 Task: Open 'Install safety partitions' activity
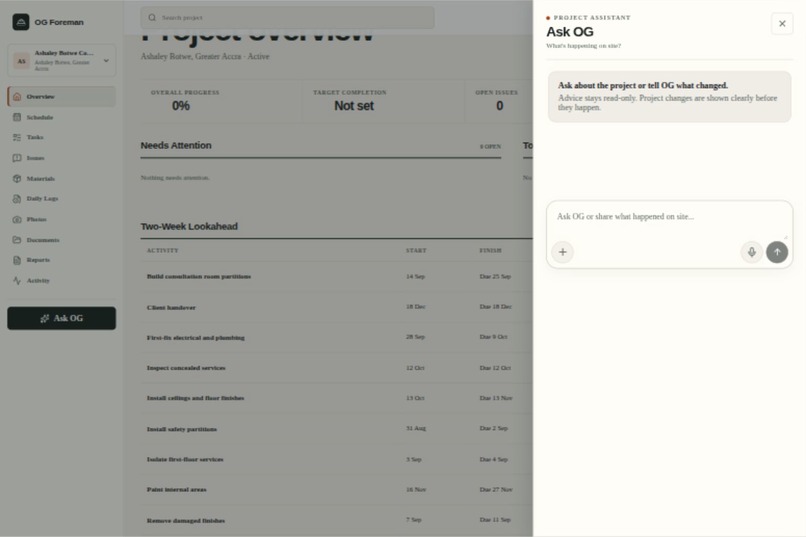click(181, 429)
